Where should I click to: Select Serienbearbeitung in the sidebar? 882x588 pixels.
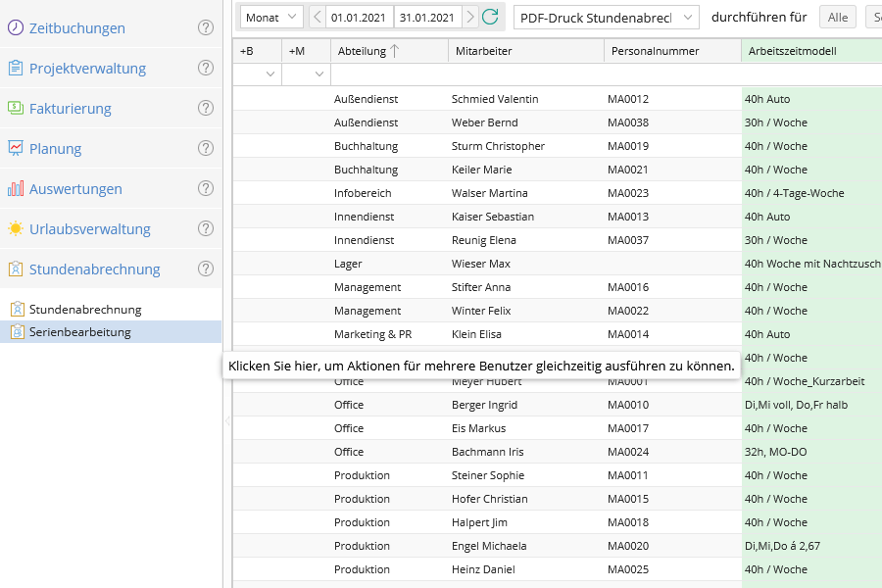(79, 332)
